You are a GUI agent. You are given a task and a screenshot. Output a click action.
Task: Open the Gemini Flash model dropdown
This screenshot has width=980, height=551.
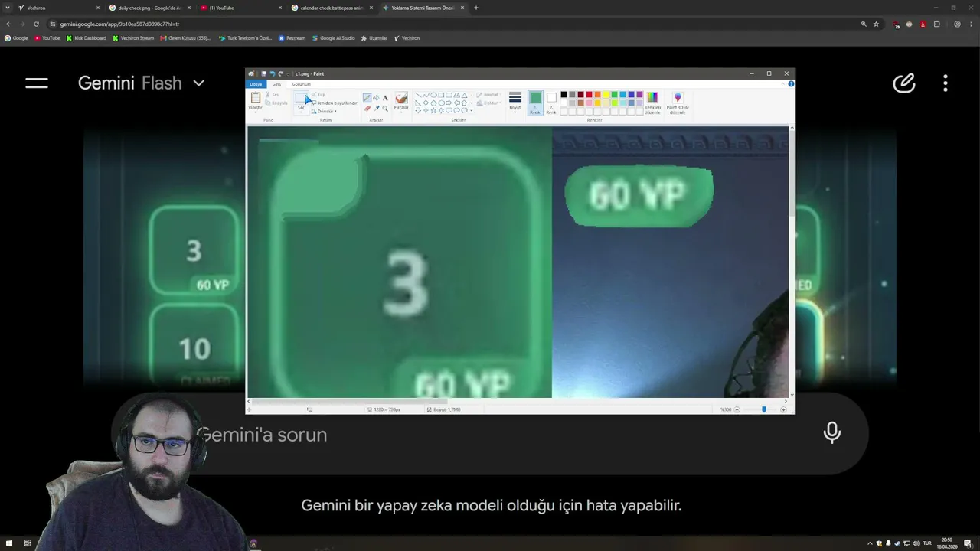click(x=142, y=83)
